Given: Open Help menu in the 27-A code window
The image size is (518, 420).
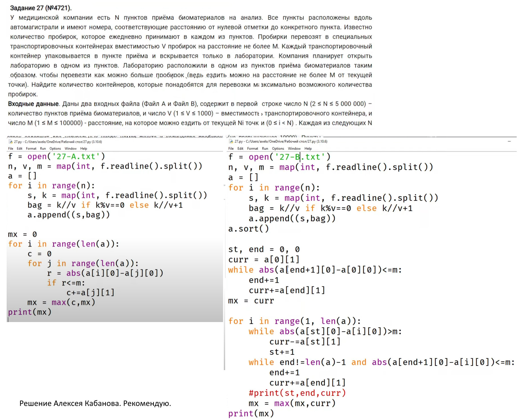Looking at the screenshot, I should 84,148.
